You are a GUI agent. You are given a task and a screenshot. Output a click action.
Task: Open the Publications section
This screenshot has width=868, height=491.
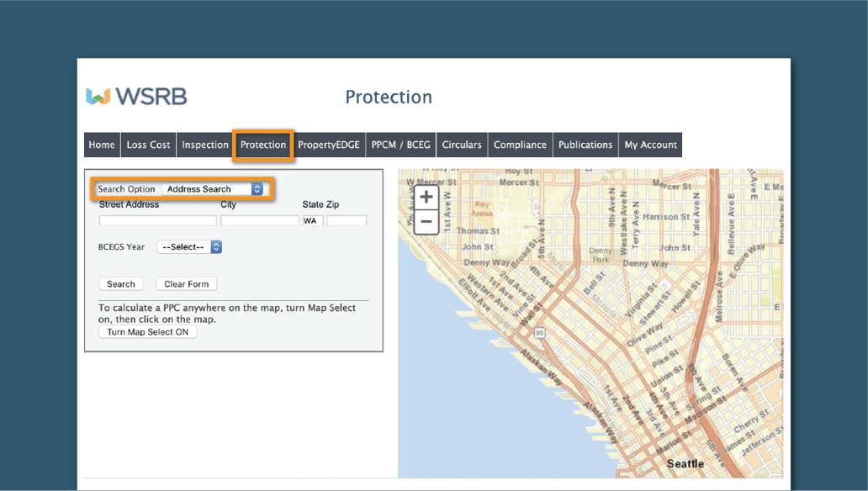tap(585, 144)
